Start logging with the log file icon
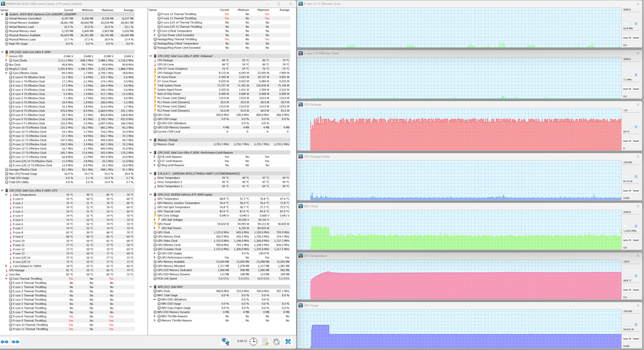The height and width of the screenshot is (350, 644). click(265, 341)
